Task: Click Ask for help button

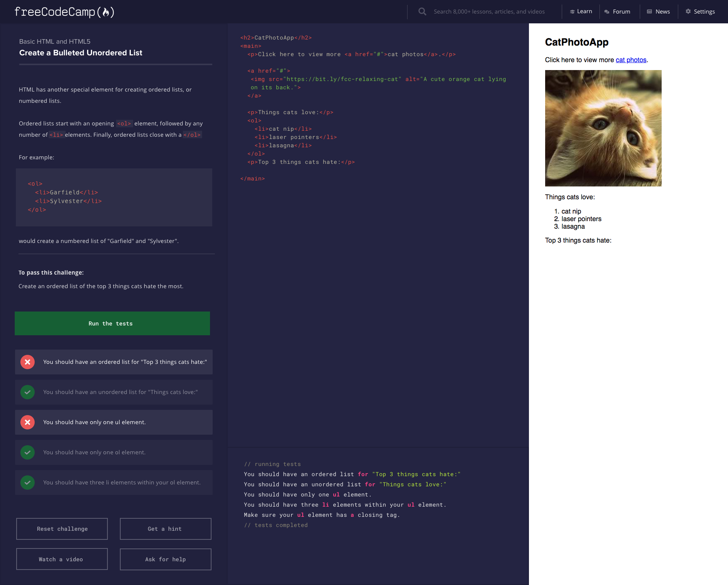Action: (x=165, y=559)
